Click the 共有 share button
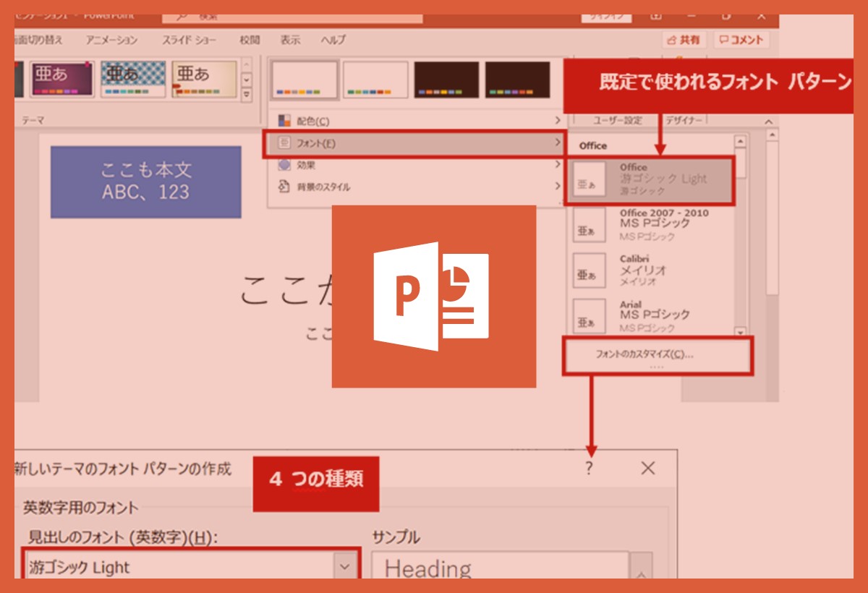The image size is (868, 593). [684, 40]
